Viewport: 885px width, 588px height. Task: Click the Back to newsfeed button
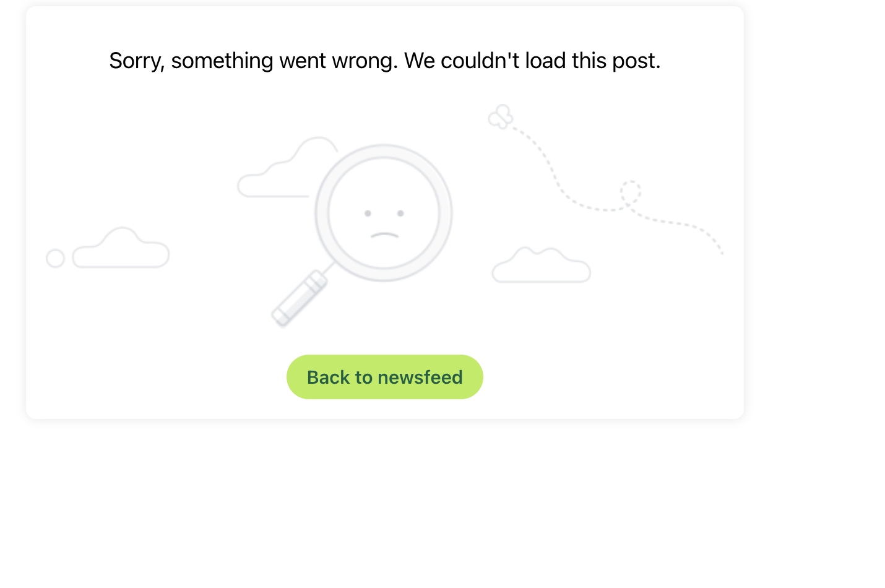pyautogui.click(x=384, y=377)
